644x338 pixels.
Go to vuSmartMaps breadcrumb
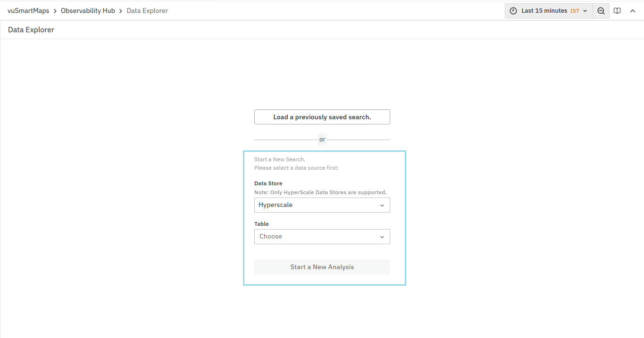pyautogui.click(x=28, y=11)
